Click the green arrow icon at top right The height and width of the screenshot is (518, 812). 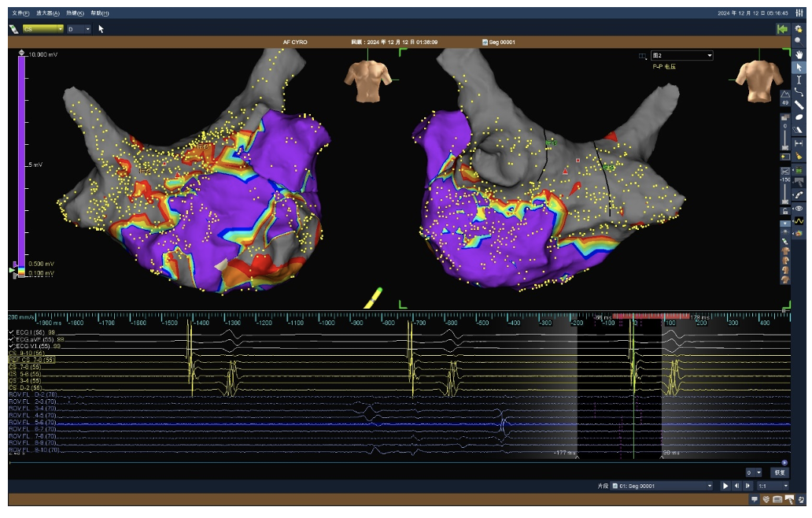point(781,28)
